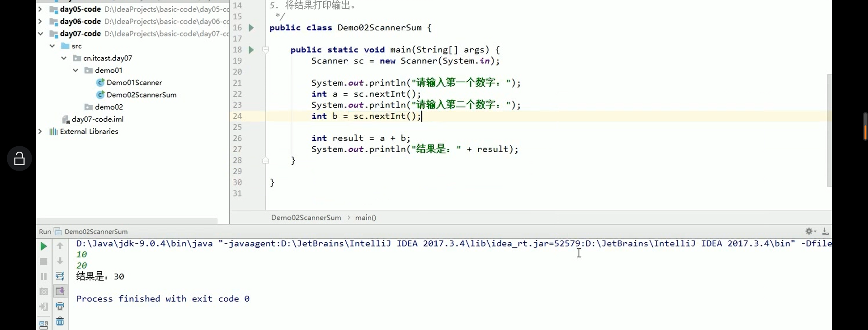
Task: Click 'int result = a + b;' line
Action: coord(361,138)
